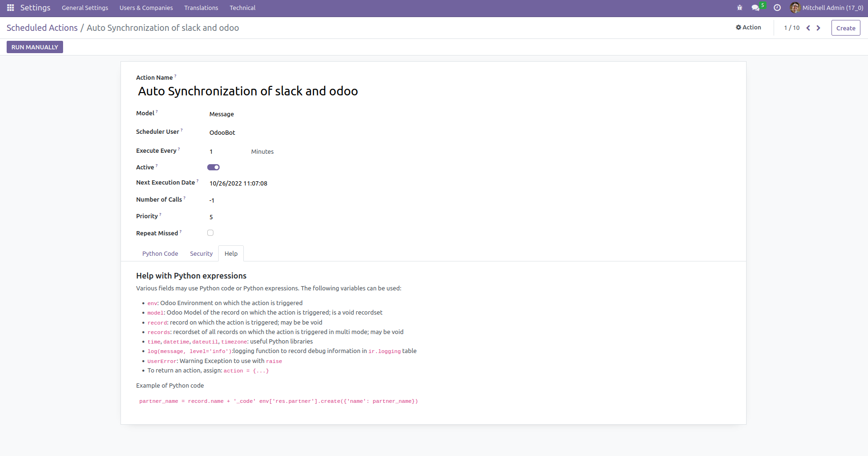The width and height of the screenshot is (868, 456).
Task: Open the Action gear dropdown
Action: pyautogui.click(x=748, y=28)
